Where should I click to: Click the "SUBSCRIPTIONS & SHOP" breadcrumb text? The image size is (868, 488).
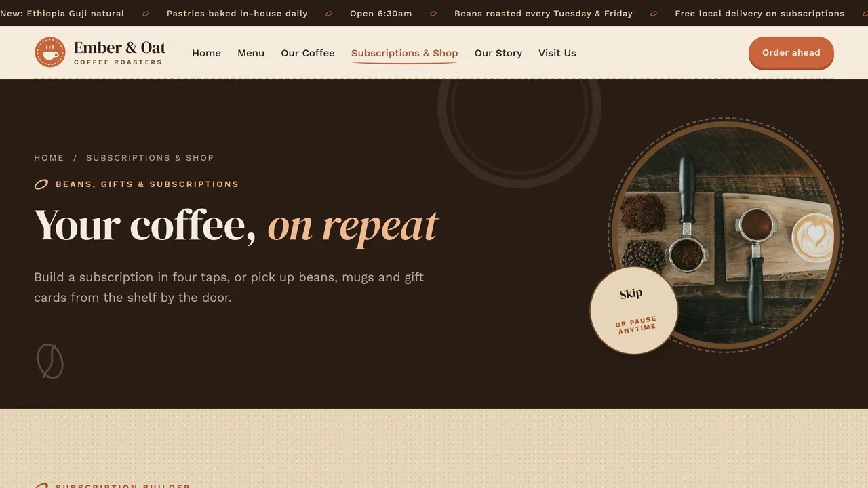click(150, 158)
